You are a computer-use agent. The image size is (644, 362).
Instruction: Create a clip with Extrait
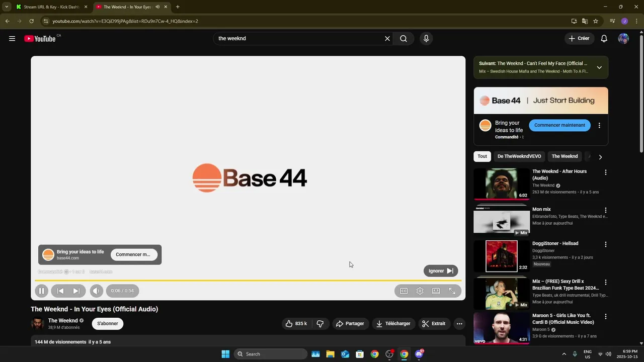pyautogui.click(x=434, y=323)
